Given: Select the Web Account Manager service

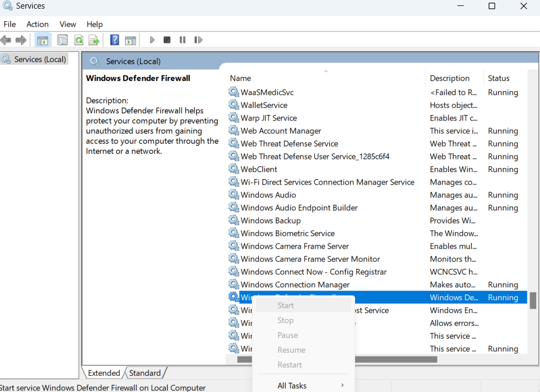Looking at the screenshot, I should tap(281, 131).
